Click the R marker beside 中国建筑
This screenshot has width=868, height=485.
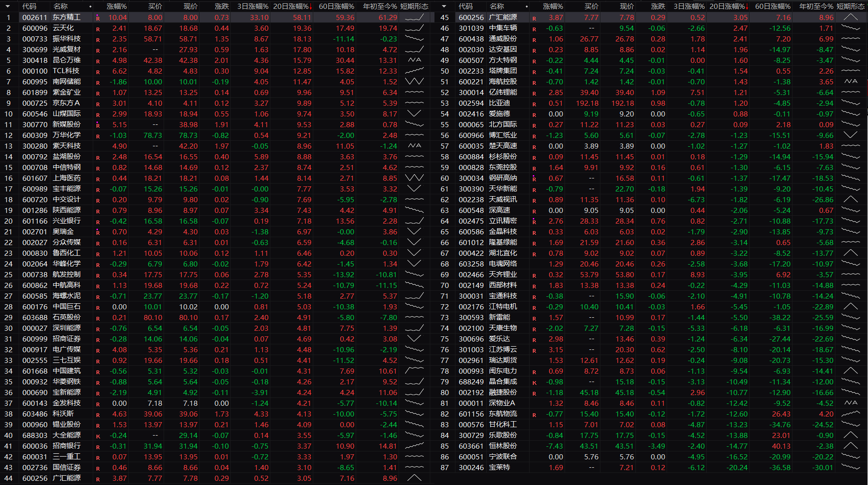[98, 372]
